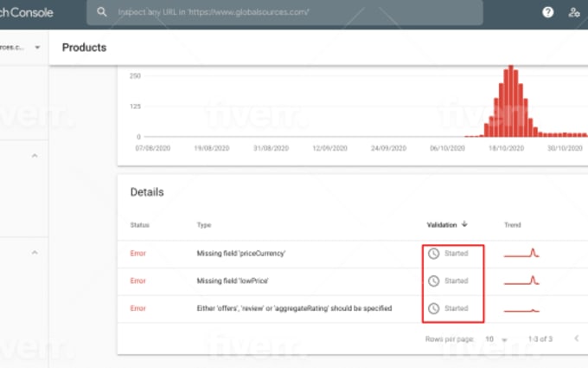Go to previous page with arrow
The image size is (588, 368).
[x=577, y=339]
